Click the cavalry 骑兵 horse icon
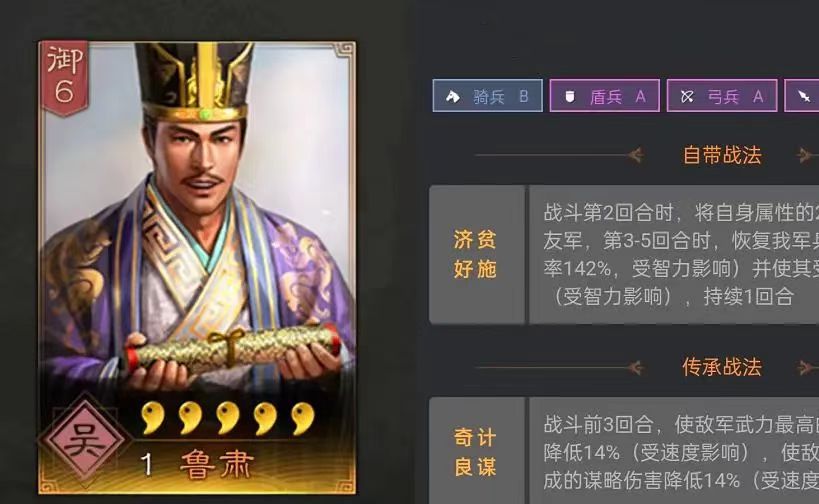Screen dimensions: 819x504 click(x=452, y=96)
